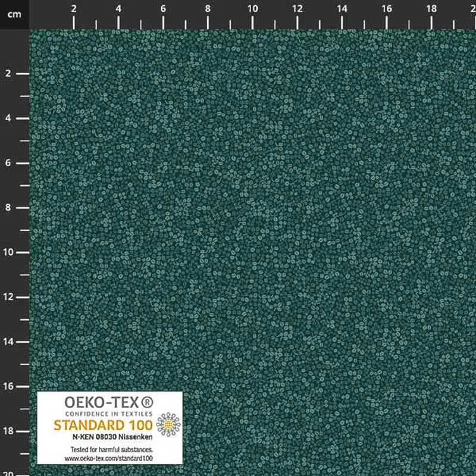Click the top ruler '10' mark
Screen dimensions: 476x476
click(x=252, y=9)
